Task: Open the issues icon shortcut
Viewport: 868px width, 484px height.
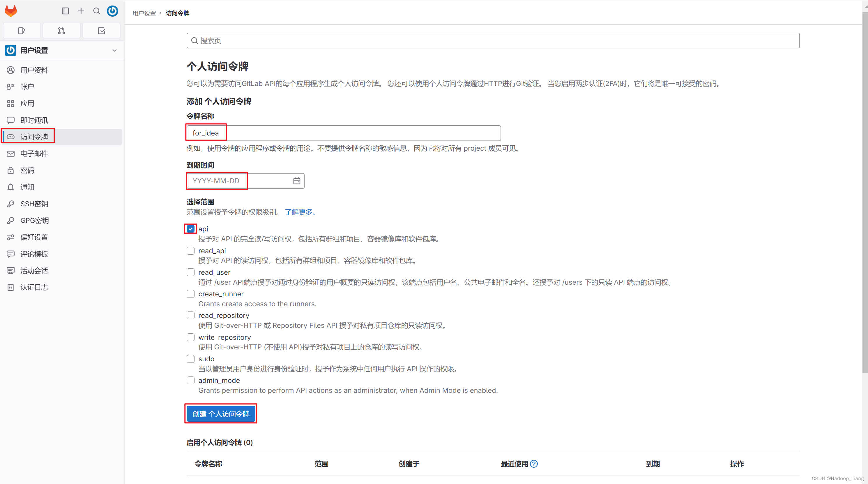Action: (22, 31)
